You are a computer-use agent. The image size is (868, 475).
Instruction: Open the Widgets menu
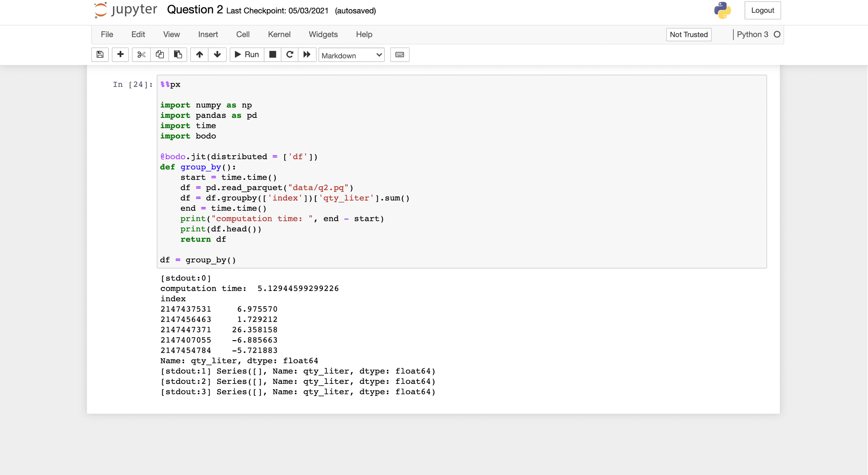point(323,34)
